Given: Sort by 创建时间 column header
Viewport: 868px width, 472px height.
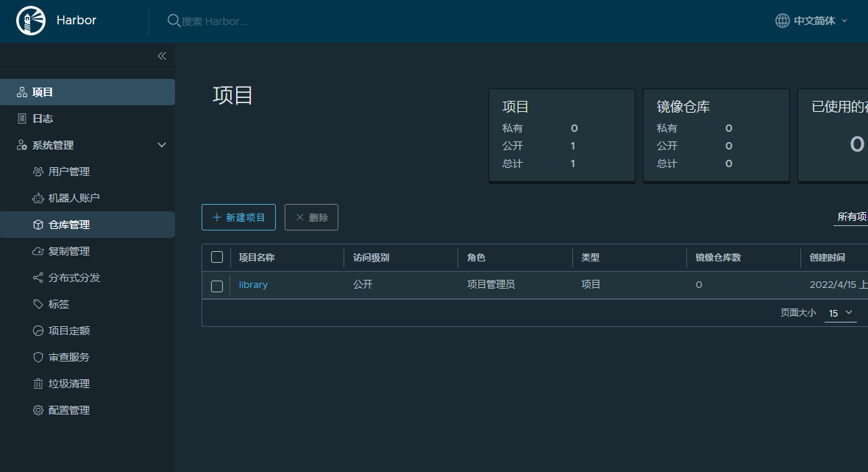Looking at the screenshot, I should (x=827, y=258).
